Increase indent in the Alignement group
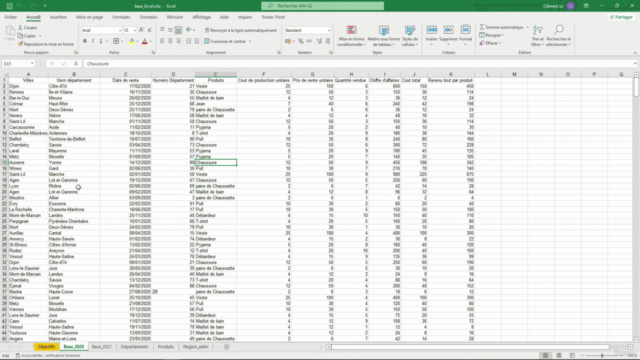Viewport: 640px width, 360px height. tap(197, 41)
